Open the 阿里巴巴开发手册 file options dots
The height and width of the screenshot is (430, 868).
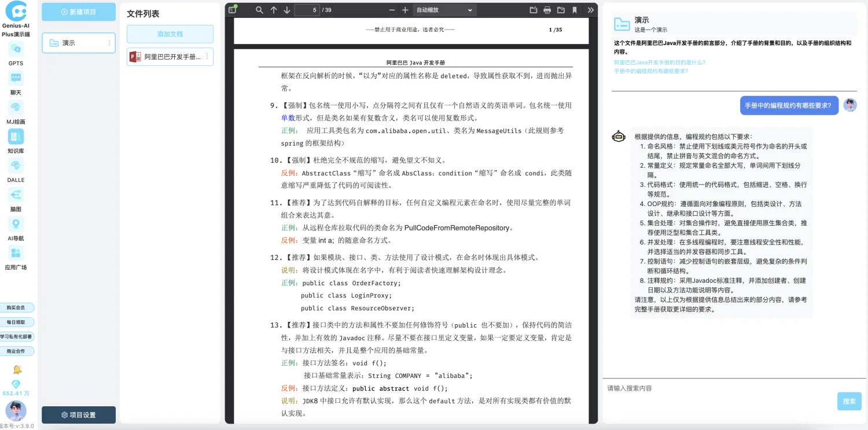(207, 57)
